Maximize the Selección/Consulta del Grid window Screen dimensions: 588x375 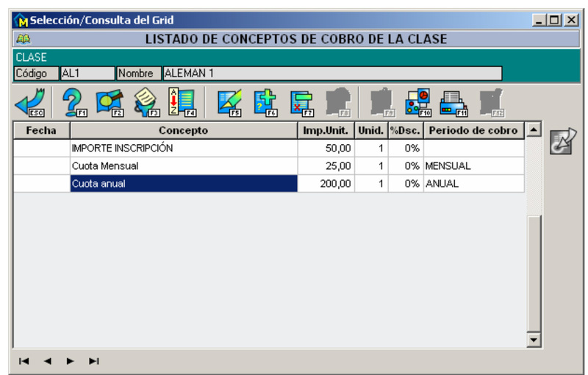(x=554, y=20)
